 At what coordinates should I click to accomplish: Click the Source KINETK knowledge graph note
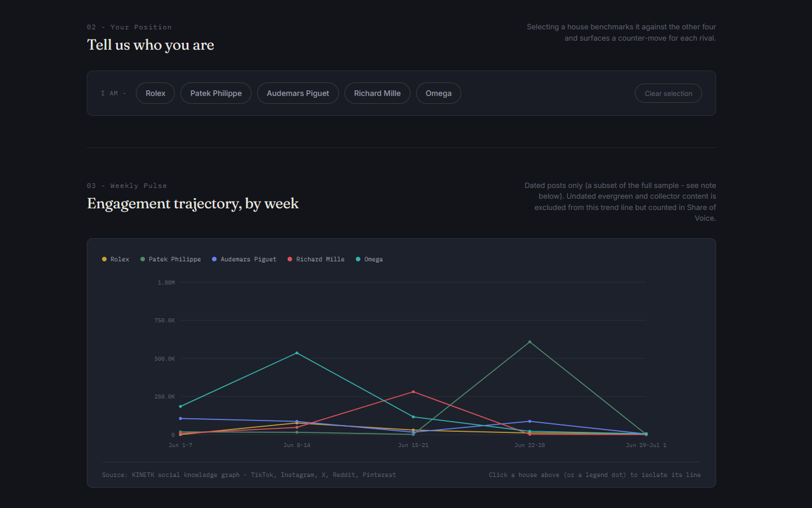pyautogui.click(x=249, y=475)
